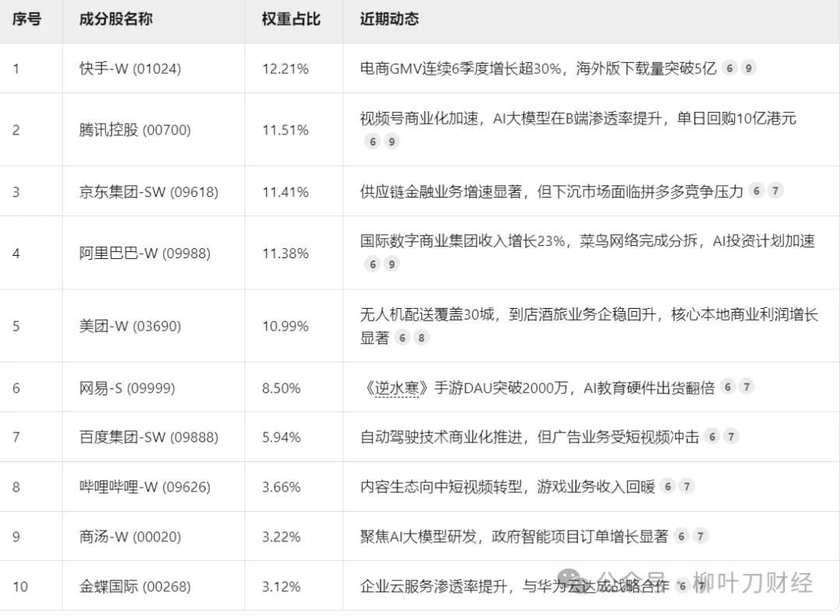Screen dimensions: 840x616
Task: Open citation 6 in the 京东集团-SW row
Action: [756, 191]
